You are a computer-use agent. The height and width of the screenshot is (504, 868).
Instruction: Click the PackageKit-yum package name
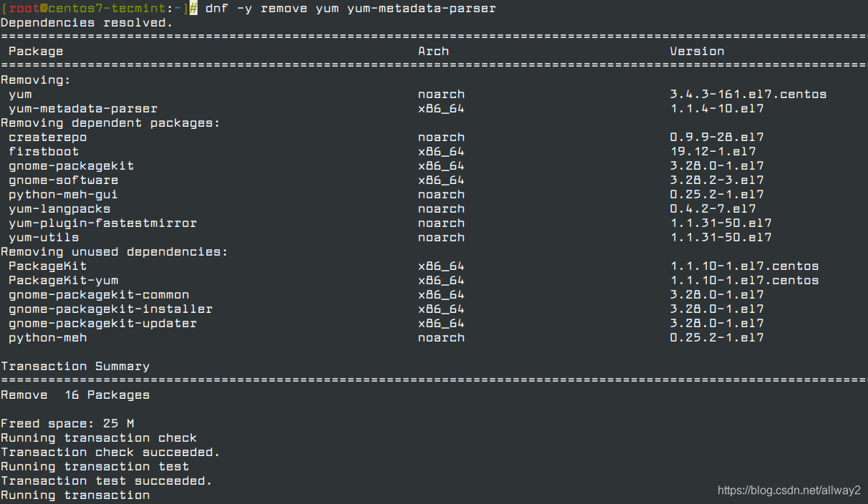(64, 281)
